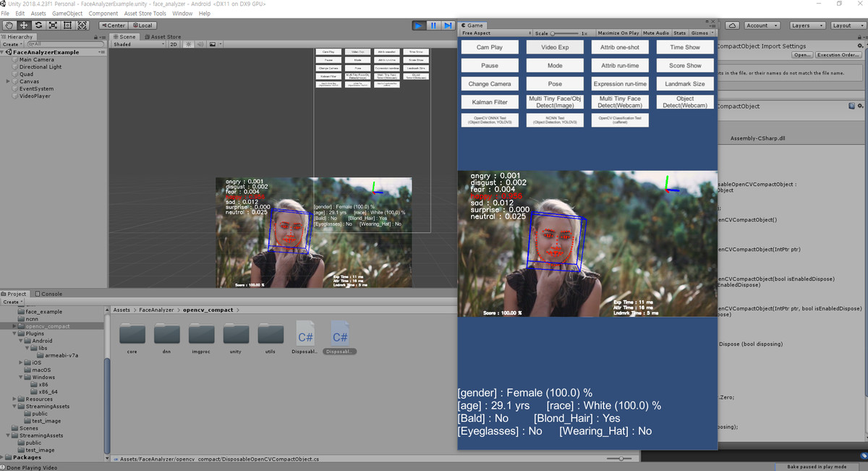The image size is (868, 471).
Task: Click the Step frame button
Action: 448,25
